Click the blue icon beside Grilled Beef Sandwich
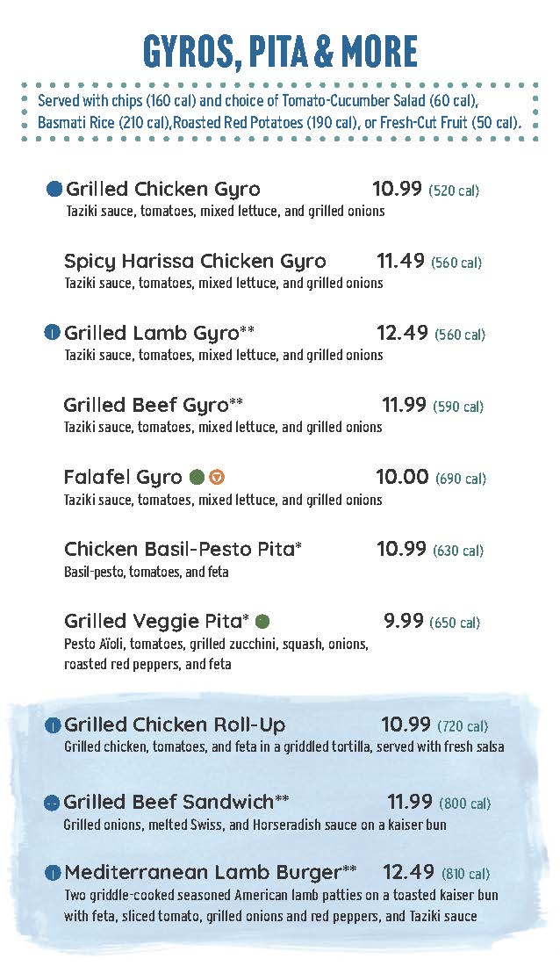Screen dimensions: 560x966 pyautogui.click(x=52, y=802)
